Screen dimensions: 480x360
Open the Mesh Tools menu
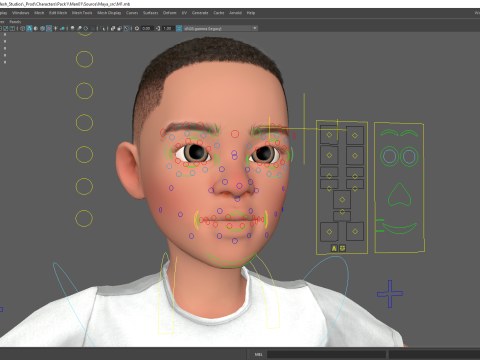(x=82, y=13)
